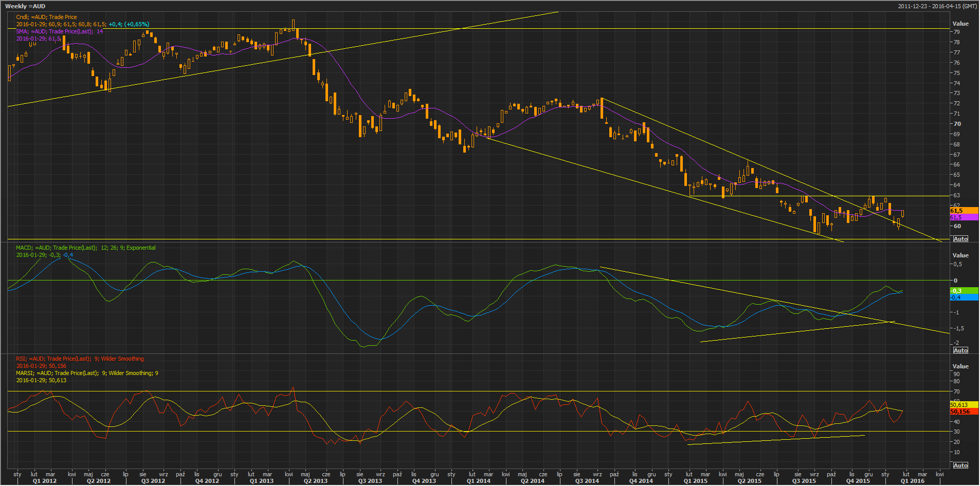
Task: Click 'Q1 2016' on the time axis
Action: pyautogui.click(x=913, y=481)
